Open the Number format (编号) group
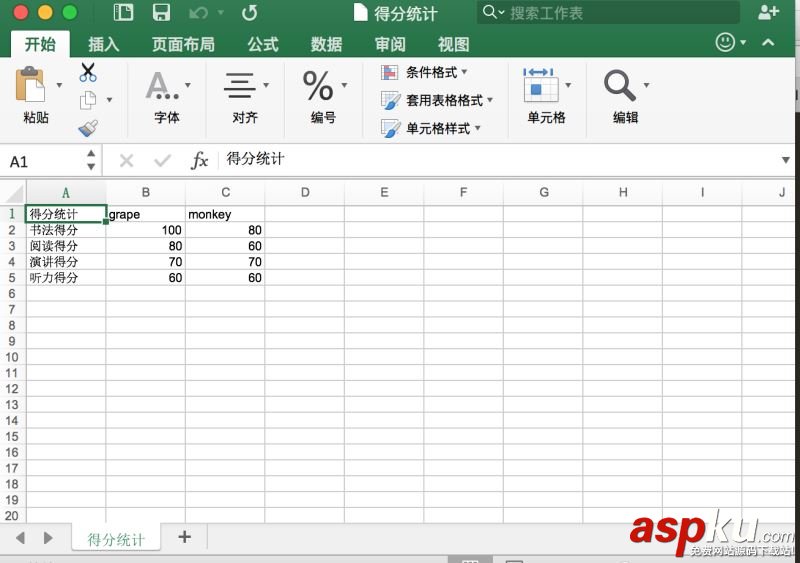 pyautogui.click(x=323, y=96)
